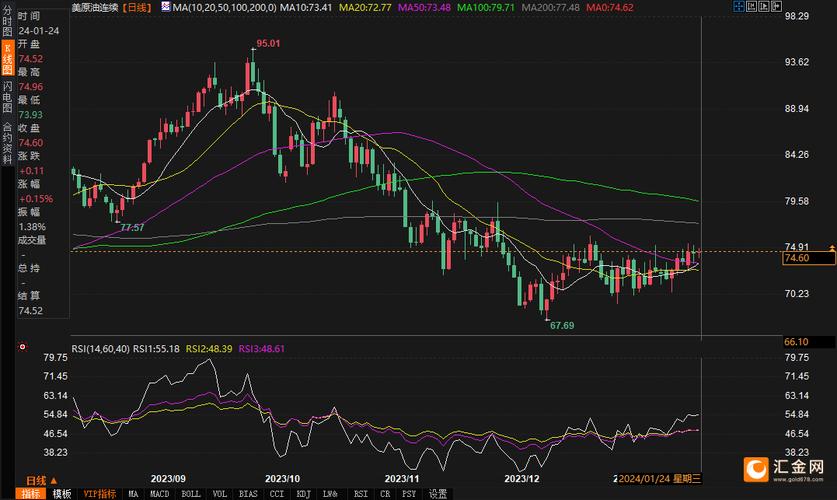837x500 pixels.
Task: Open the MA(10,20,50,100,200,0) parameter settings
Action: pyautogui.click(x=223, y=7)
